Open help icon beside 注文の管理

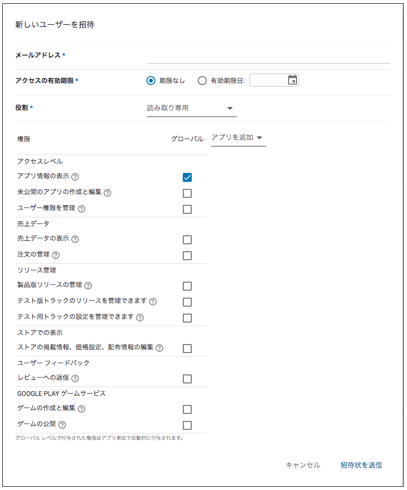tap(56, 255)
